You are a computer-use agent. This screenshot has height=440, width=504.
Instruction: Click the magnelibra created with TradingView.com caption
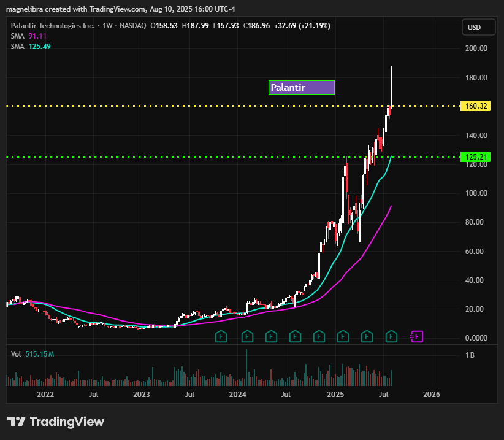click(121, 9)
